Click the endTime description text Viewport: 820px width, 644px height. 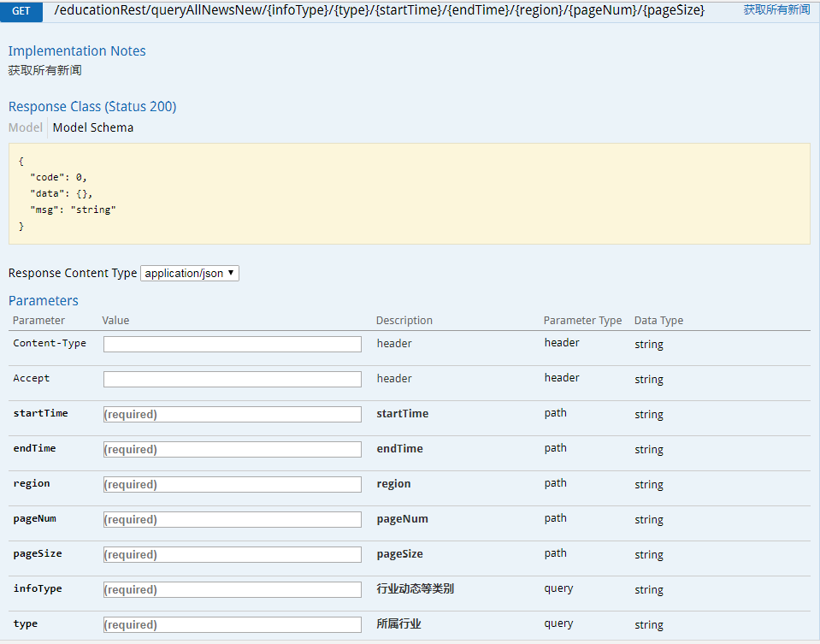point(399,449)
